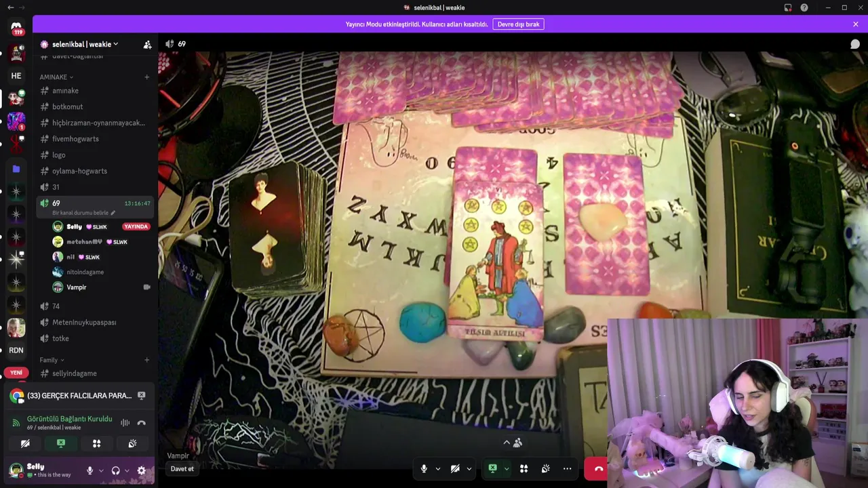Click the Davet et button

(x=182, y=469)
